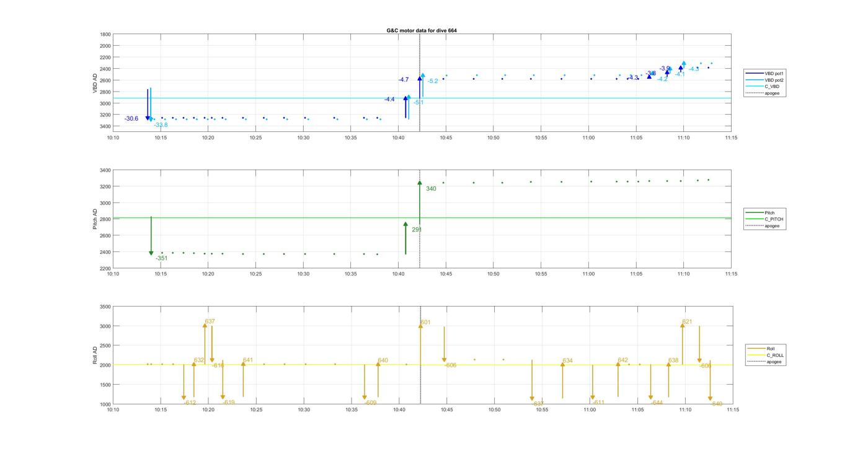Click the 'Pitch AD' y-axis label
Screen dimensions: 868x454
95,219
